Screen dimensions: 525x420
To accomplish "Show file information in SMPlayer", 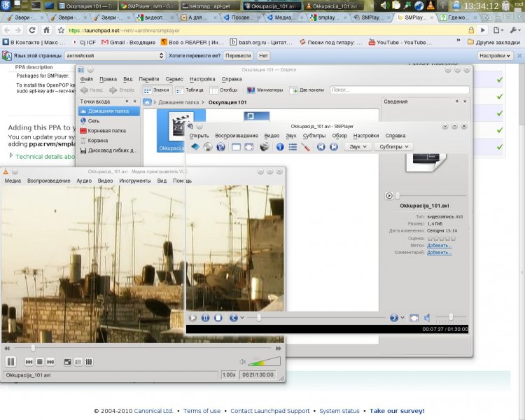I will [x=280, y=147].
